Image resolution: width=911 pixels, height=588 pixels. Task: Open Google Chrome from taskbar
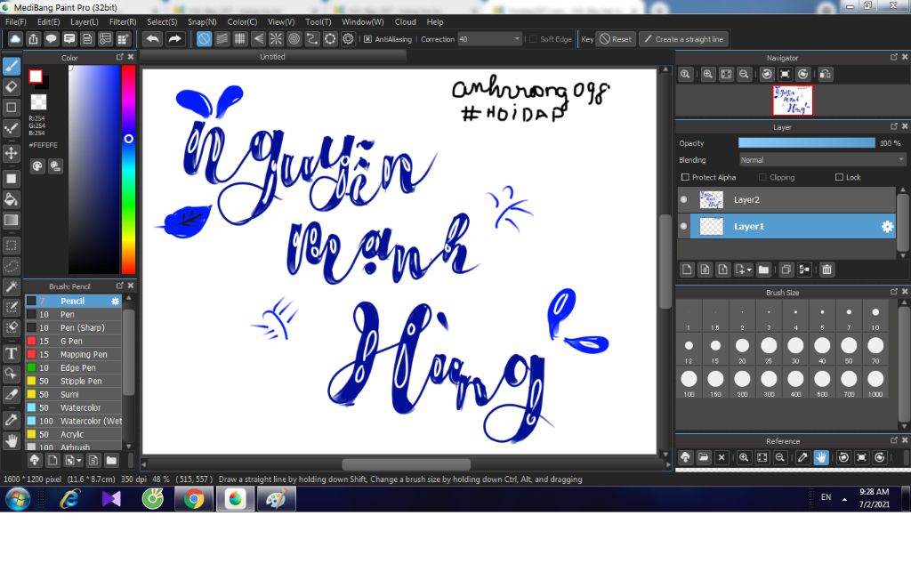click(x=193, y=499)
